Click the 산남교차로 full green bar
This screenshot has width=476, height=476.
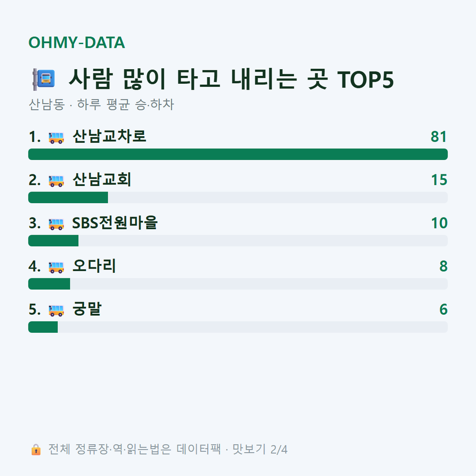tap(238, 154)
